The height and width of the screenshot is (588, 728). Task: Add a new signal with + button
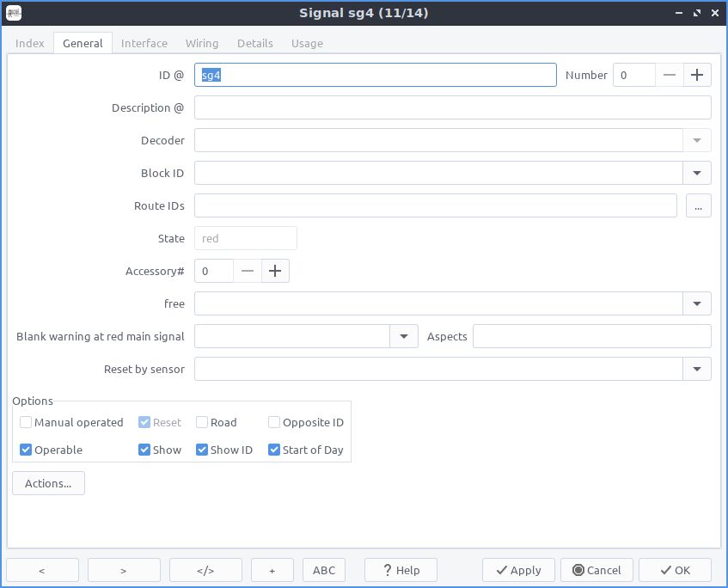pos(272,570)
